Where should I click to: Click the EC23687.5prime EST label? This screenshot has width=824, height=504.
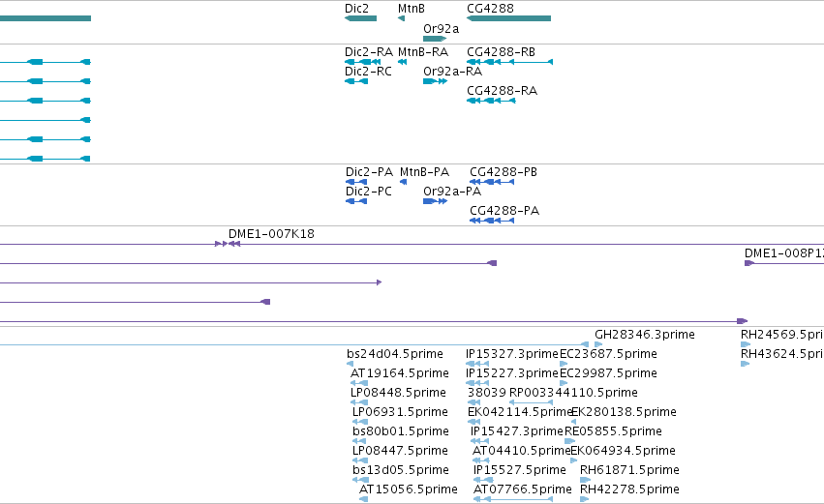pyautogui.click(x=608, y=354)
